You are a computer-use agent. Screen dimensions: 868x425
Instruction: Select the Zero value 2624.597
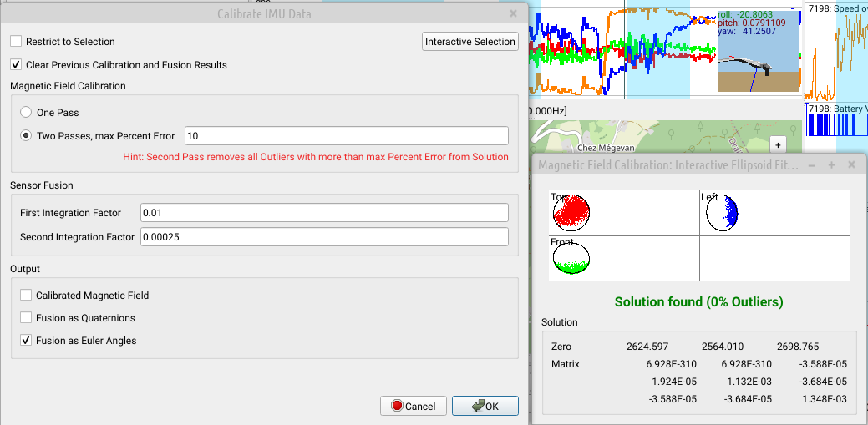[647, 347]
